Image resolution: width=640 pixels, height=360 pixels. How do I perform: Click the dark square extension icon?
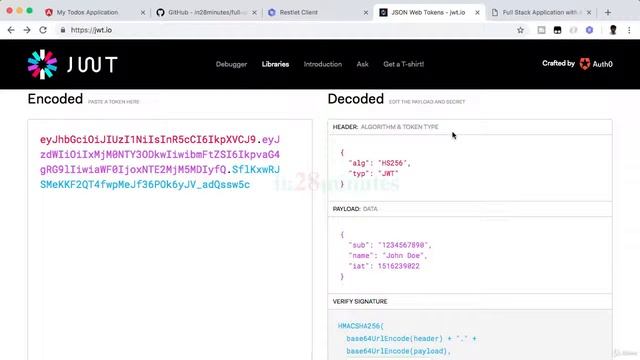coord(557,30)
